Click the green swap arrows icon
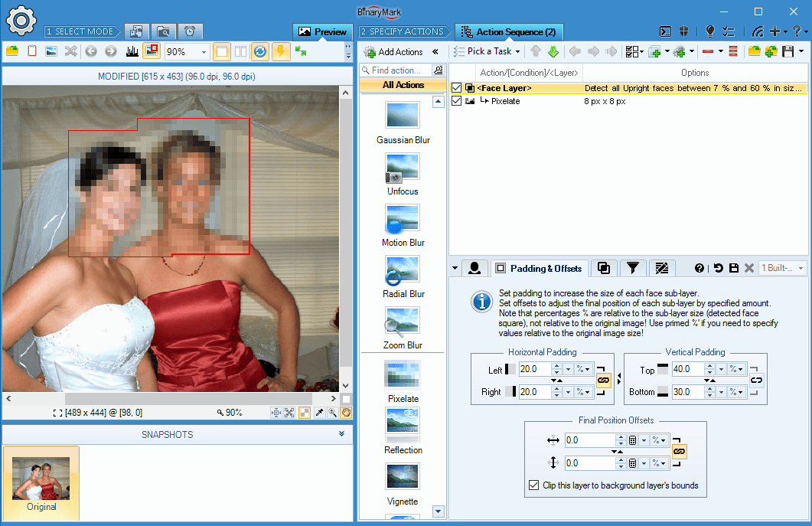Screen dimensions: 812x526 click(301, 51)
